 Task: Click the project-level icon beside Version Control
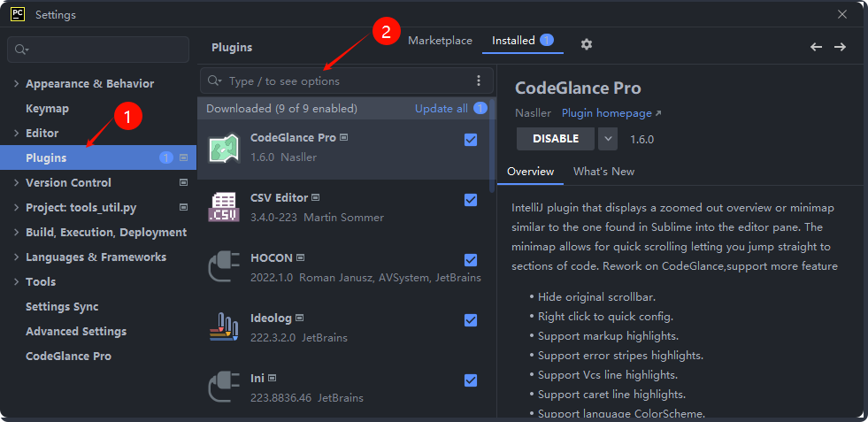(x=184, y=182)
